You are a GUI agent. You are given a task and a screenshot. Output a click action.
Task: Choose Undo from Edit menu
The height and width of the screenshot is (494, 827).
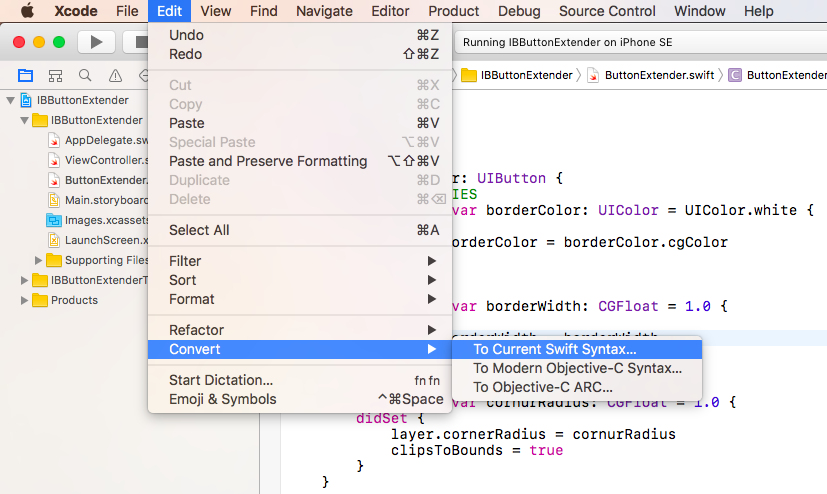(300, 35)
